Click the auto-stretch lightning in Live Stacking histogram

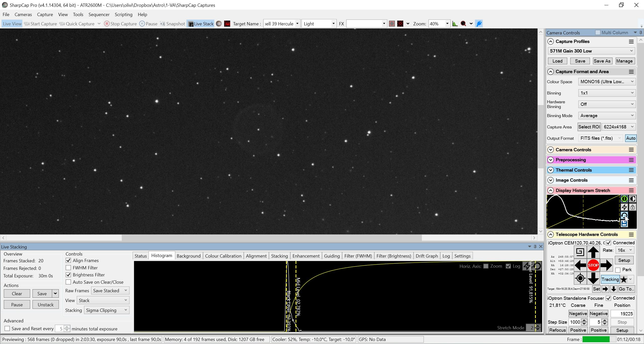point(527,266)
